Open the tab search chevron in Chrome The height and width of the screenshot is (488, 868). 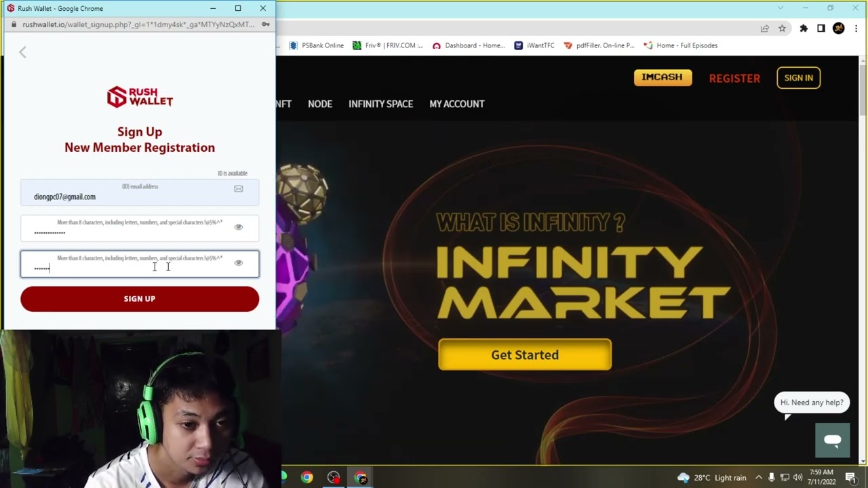781,8
